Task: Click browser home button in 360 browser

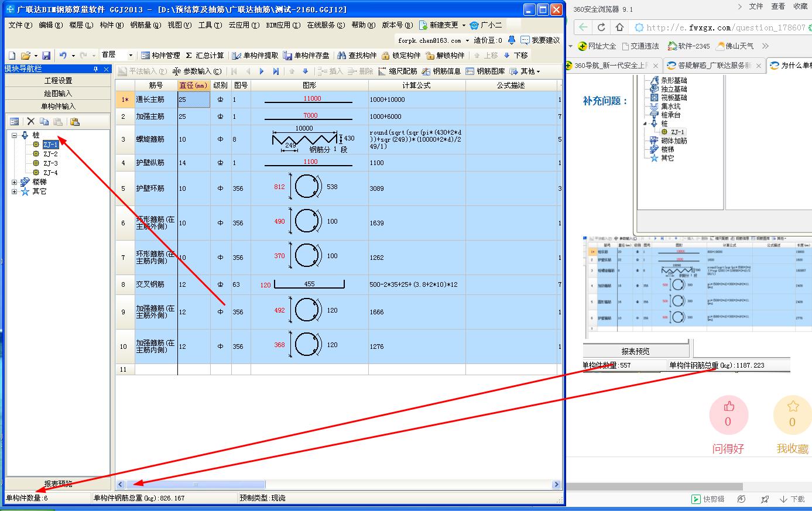Action: 619,27
